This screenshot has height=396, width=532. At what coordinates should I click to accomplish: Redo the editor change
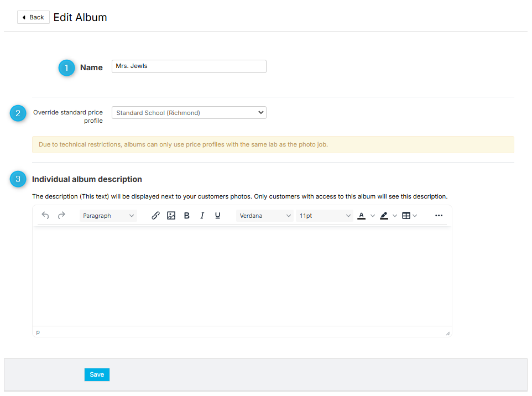[61, 216]
